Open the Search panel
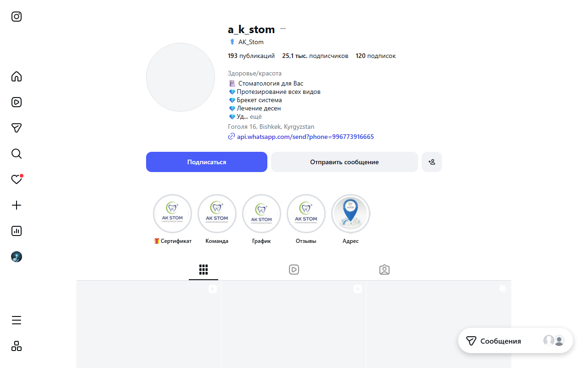 (x=17, y=154)
